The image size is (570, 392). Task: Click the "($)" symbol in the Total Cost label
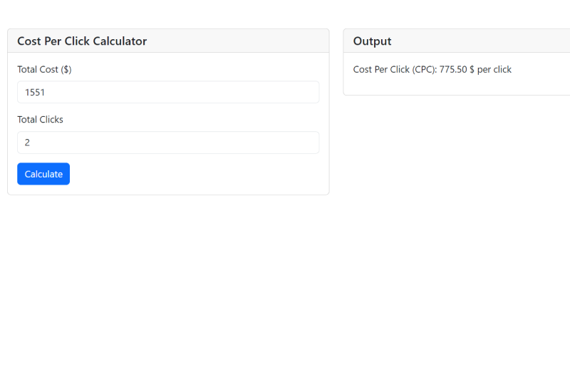click(66, 70)
